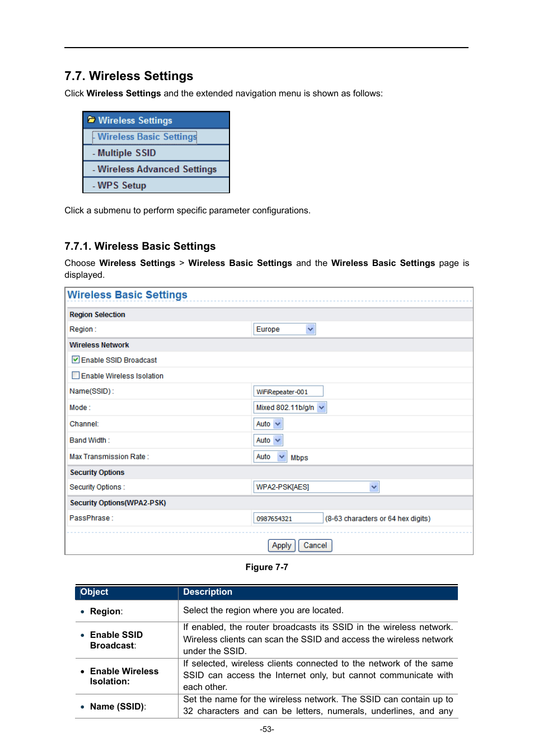Image resolution: width=534 pixels, height=756 pixels.
Task: Click the Mbps unit label
Action: tap(299, 458)
